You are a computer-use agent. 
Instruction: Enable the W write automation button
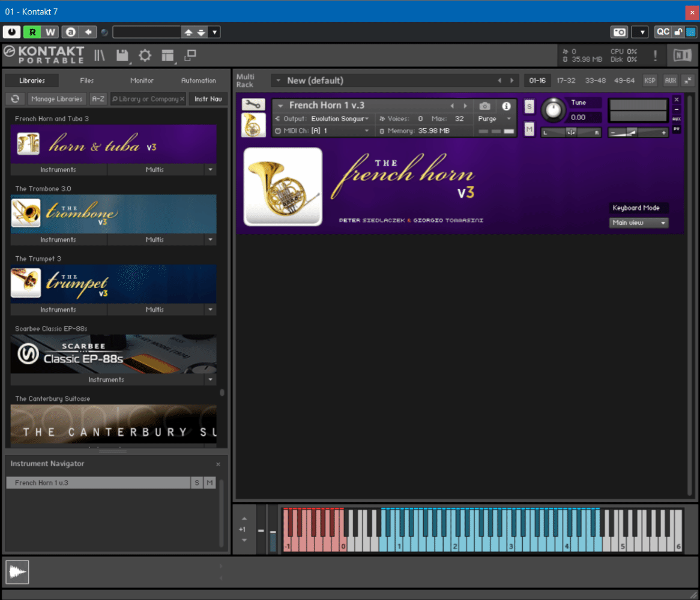coord(50,32)
